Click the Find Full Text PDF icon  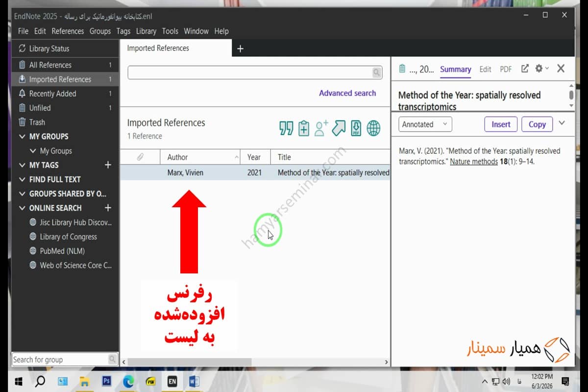pos(356,128)
